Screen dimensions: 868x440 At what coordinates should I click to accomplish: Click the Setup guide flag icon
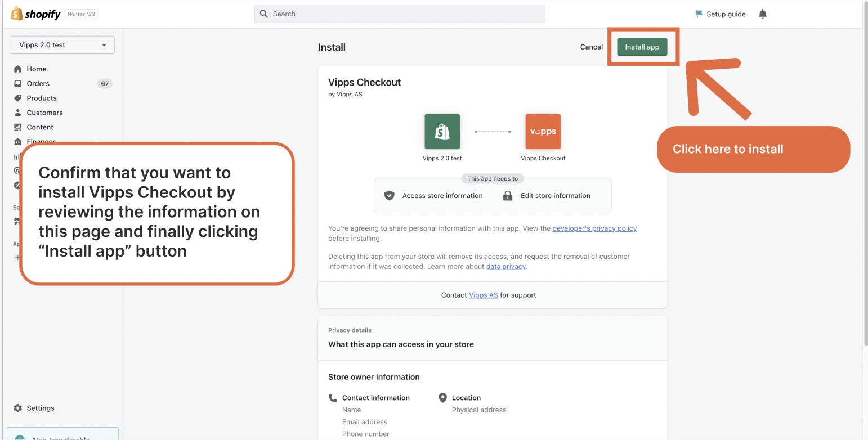pos(699,14)
